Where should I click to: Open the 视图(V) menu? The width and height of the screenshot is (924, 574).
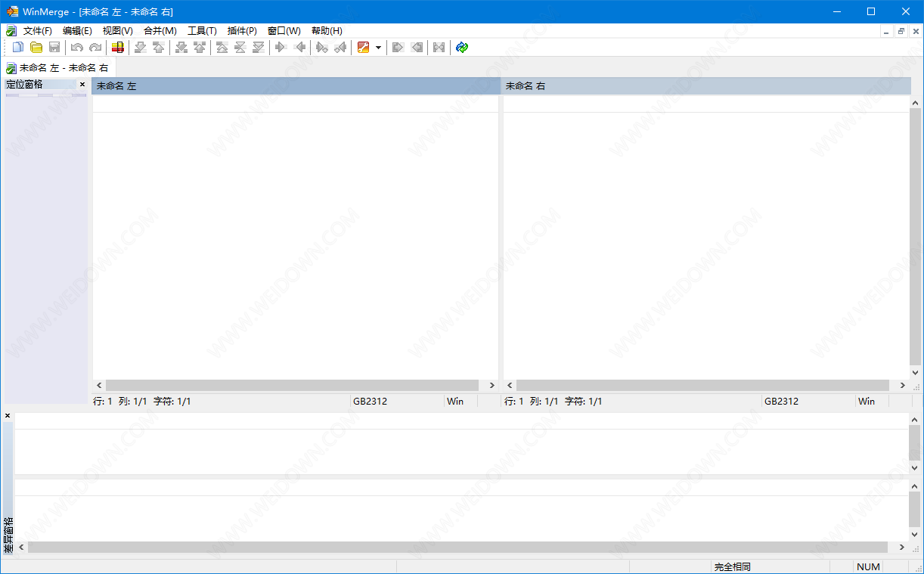click(117, 31)
